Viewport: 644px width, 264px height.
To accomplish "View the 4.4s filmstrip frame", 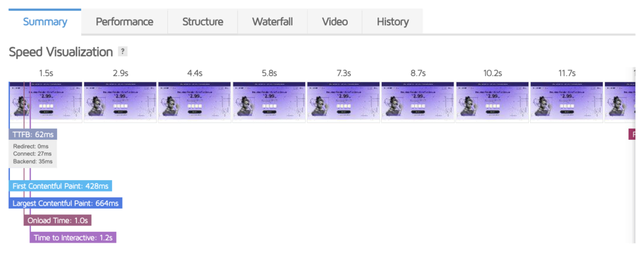I will coord(195,101).
